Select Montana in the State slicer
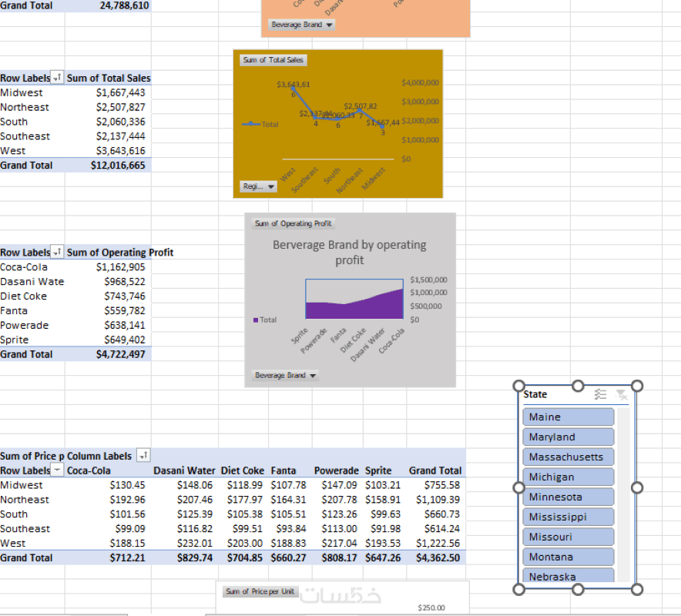This screenshot has width=681, height=616. [568, 557]
